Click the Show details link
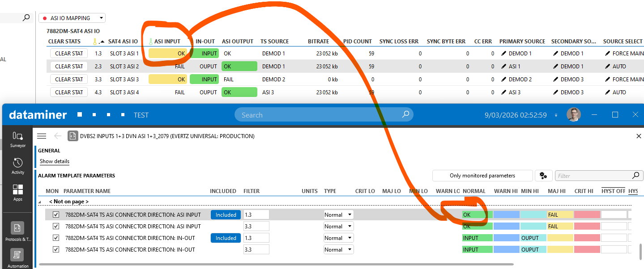 pyautogui.click(x=54, y=161)
